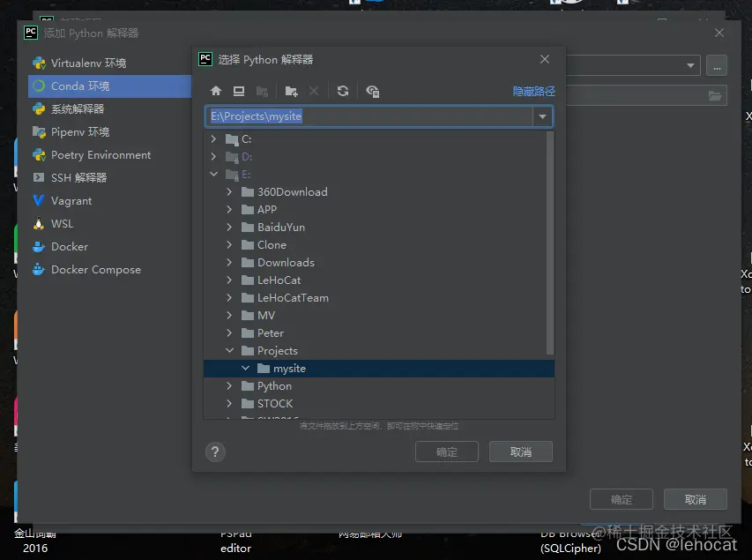Open the interpreter combo box dropdown arrow
The height and width of the screenshot is (560, 752).
pos(690,66)
